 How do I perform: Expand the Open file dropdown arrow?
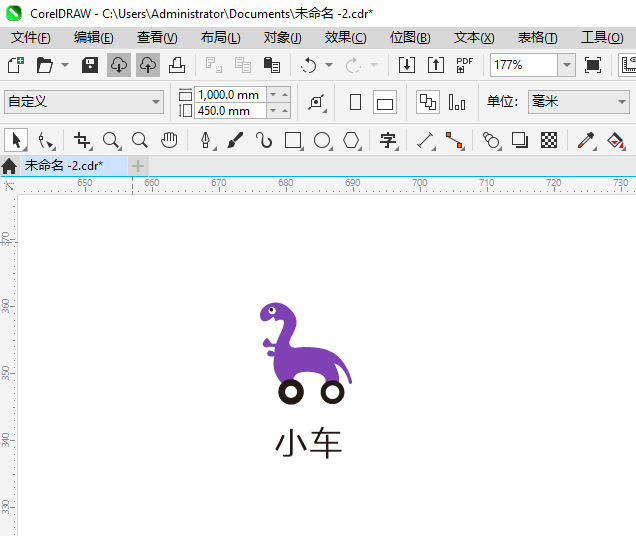(x=65, y=65)
